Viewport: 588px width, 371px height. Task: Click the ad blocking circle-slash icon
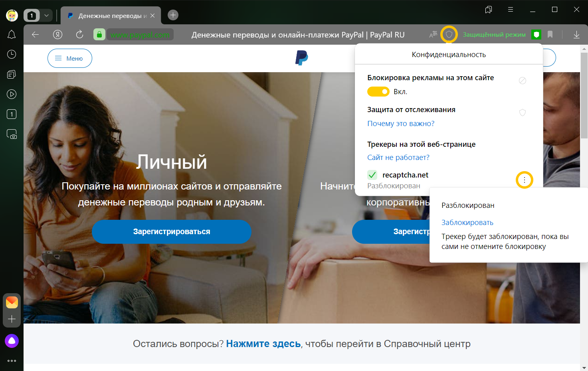coord(523,81)
